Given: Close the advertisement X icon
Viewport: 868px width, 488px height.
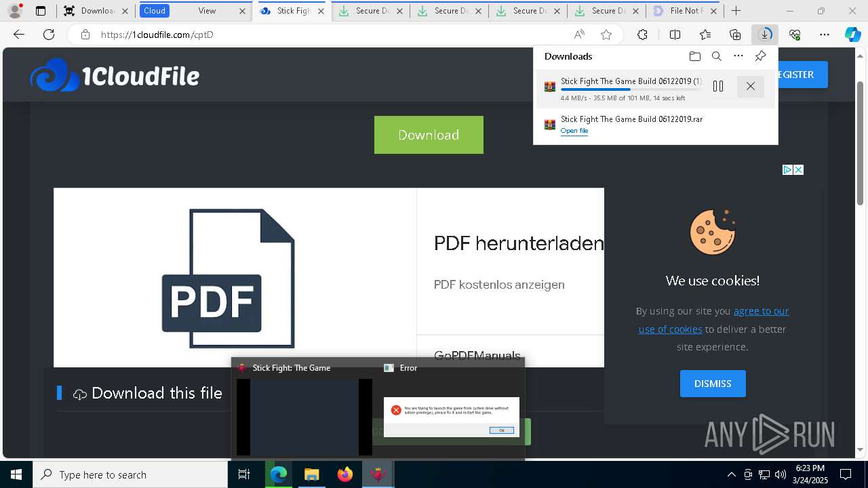Looking at the screenshot, I should [x=799, y=169].
